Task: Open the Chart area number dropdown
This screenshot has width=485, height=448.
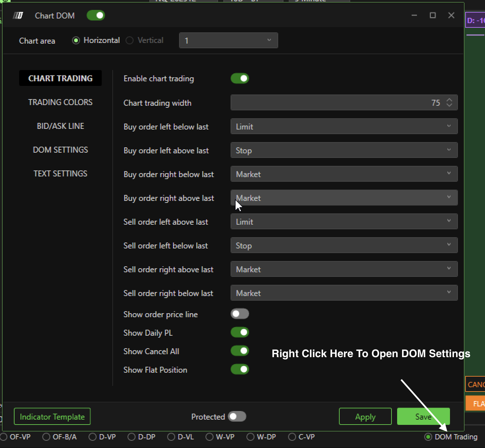Action: click(x=228, y=40)
